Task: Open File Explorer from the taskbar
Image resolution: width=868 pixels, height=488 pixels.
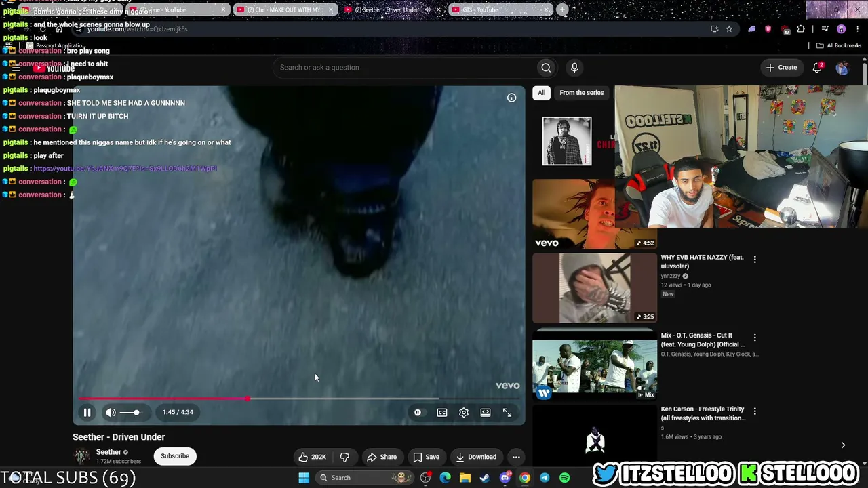Action: 465,478
